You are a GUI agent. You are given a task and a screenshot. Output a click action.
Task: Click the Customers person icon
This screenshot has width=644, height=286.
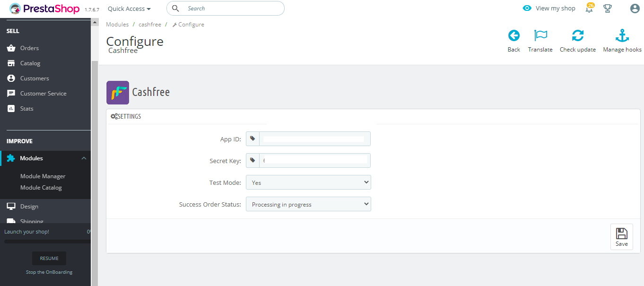pos(11,78)
